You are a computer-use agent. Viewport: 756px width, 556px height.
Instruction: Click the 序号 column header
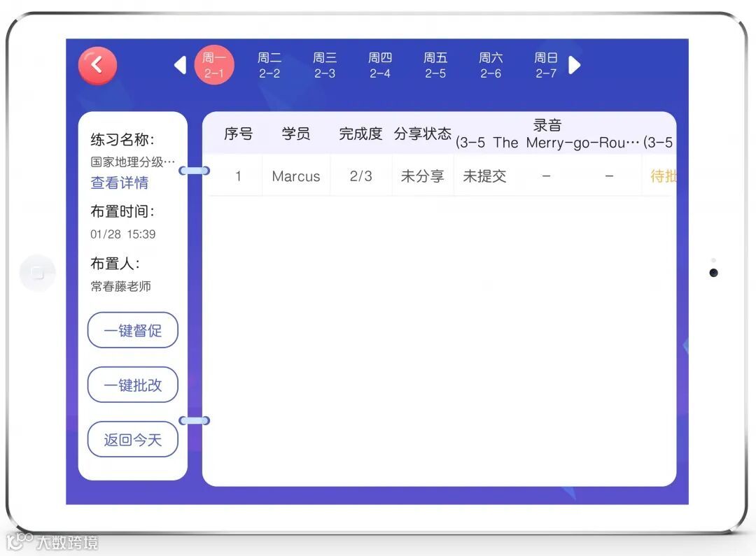click(x=238, y=134)
